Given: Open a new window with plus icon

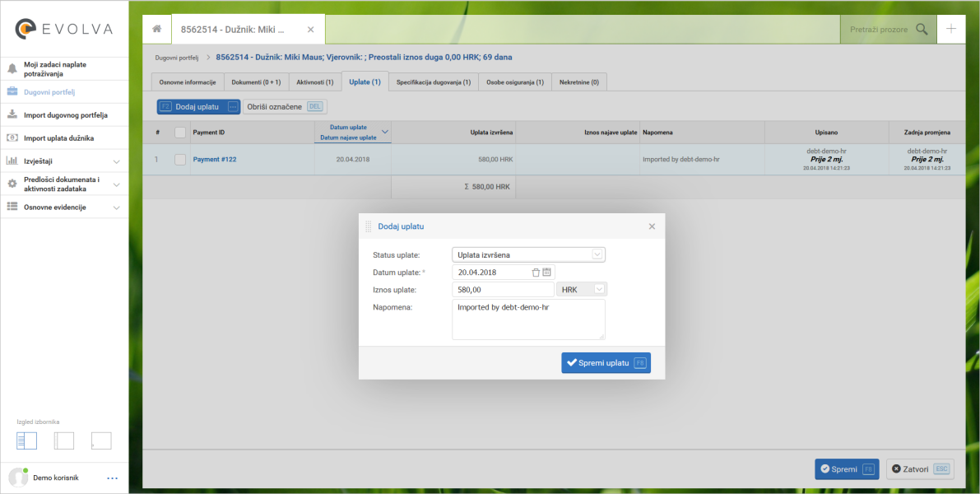Looking at the screenshot, I should [951, 29].
